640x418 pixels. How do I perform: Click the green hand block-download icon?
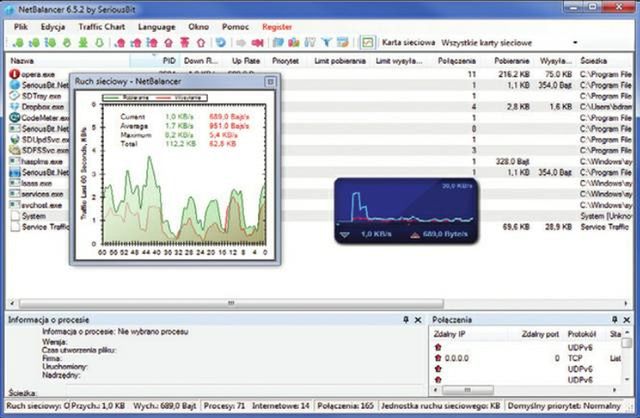[67, 42]
